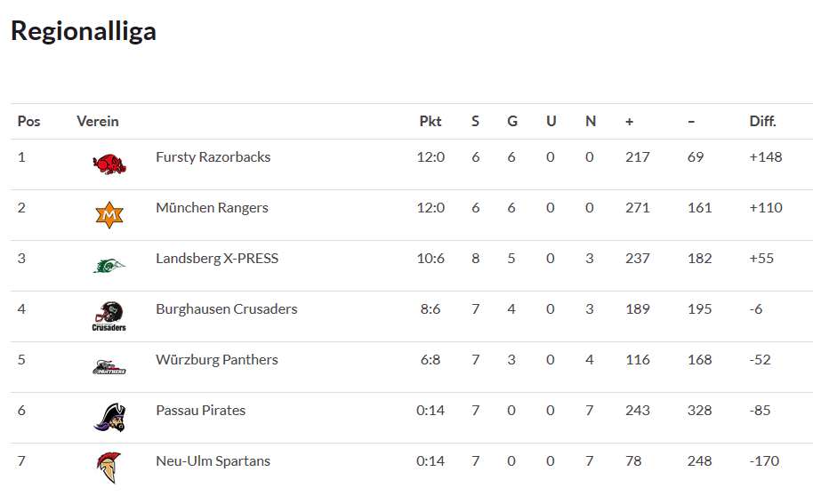Click the Regionalliga heading
The width and height of the screenshot is (813, 504).
(84, 31)
